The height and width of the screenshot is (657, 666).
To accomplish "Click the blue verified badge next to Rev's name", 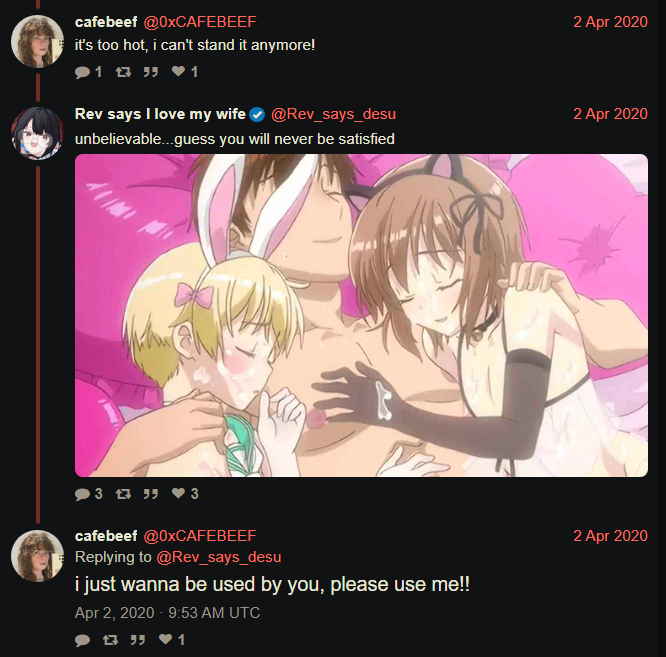I will [x=257, y=114].
